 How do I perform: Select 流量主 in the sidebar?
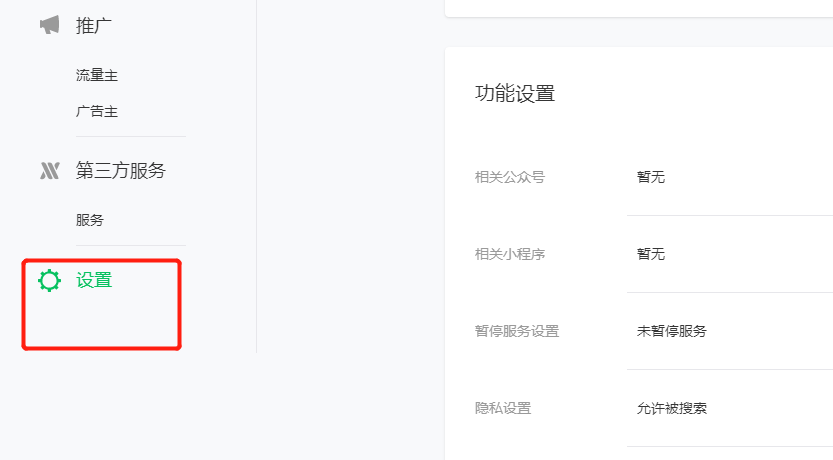97,76
